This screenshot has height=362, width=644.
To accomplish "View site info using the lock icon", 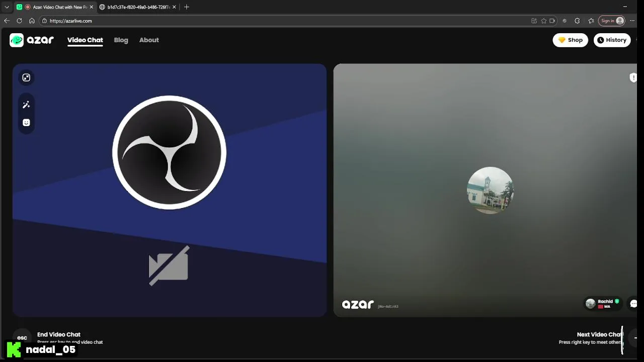I will click(x=44, y=21).
